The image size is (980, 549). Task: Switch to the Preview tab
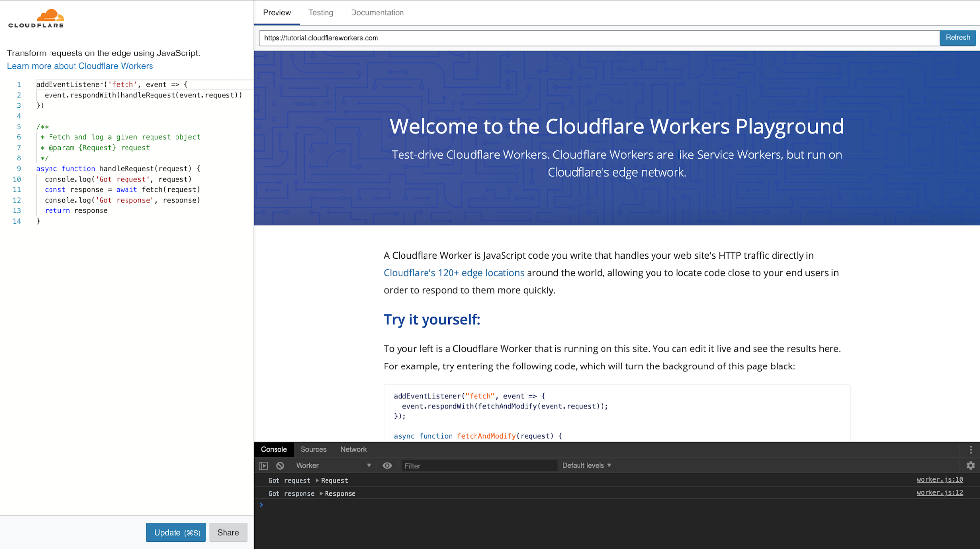[x=277, y=13]
